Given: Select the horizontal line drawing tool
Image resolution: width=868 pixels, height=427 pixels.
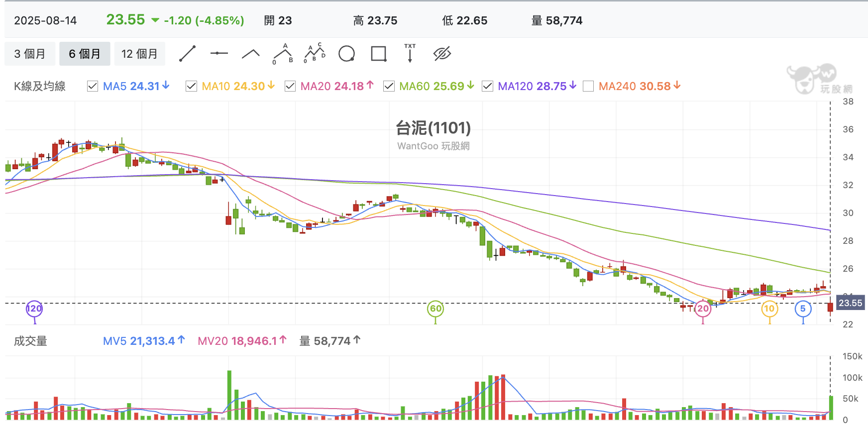Looking at the screenshot, I should point(219,53).
